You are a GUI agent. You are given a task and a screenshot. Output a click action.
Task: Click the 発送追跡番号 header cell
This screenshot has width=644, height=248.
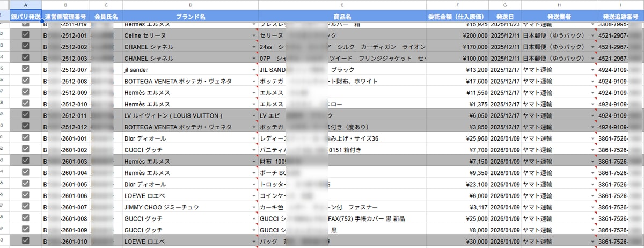point(620,17)
